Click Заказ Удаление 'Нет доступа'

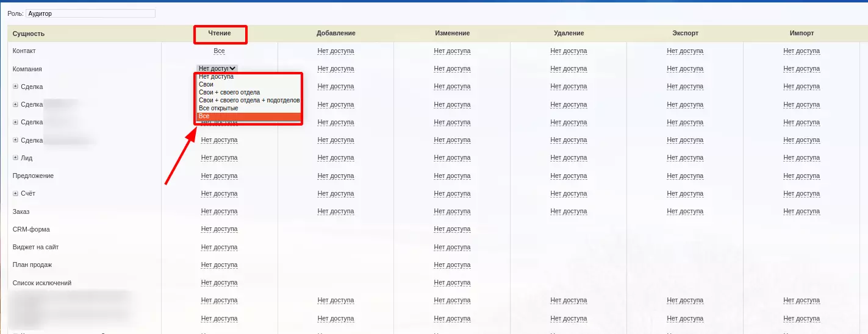(569, 211)
